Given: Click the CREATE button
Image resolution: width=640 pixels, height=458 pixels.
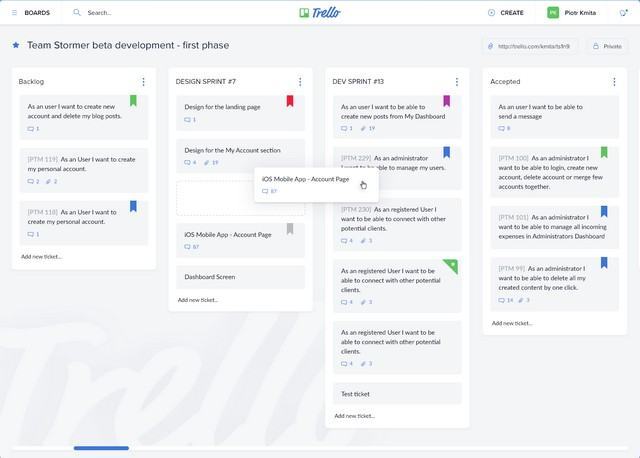Looking at the screenshot, I should tap(506, 13).
